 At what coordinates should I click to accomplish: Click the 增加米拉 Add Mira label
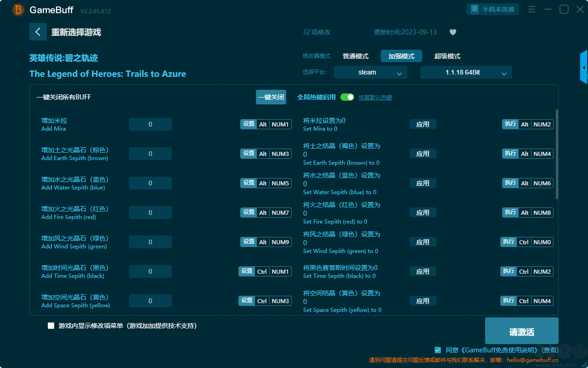(x=54, y=124)
